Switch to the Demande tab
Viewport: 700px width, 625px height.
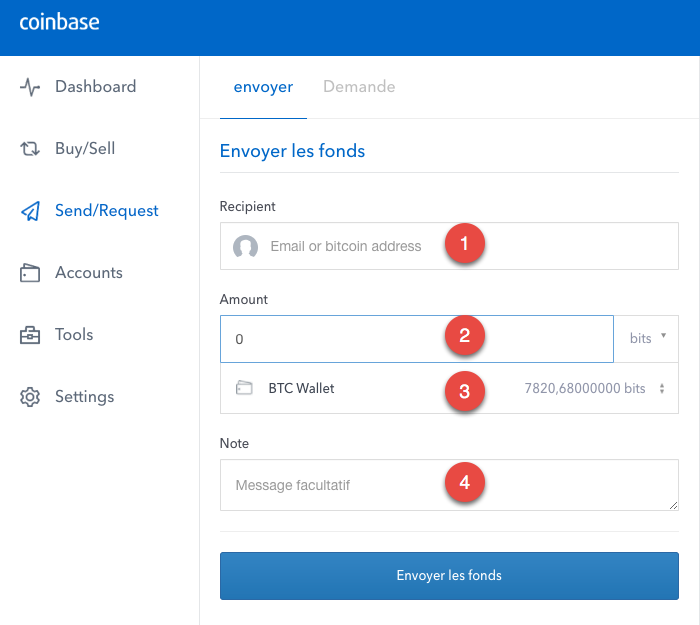359,87
